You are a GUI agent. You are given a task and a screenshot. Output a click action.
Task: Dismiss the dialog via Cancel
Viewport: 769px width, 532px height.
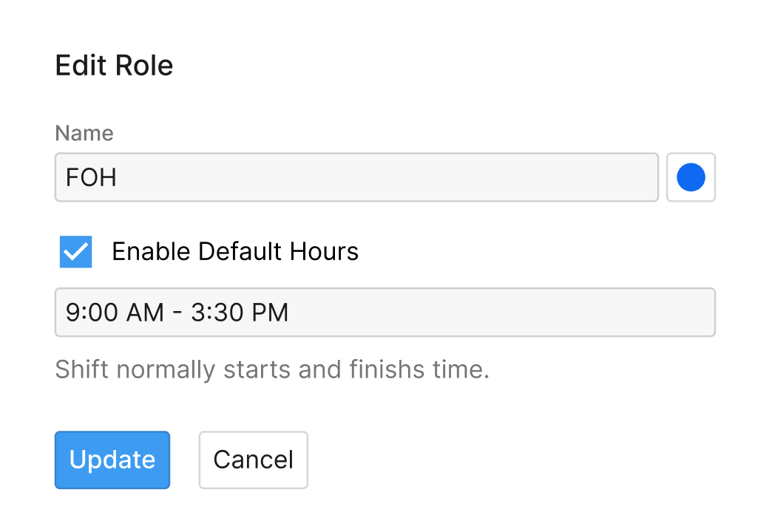[x=253, y=460]
